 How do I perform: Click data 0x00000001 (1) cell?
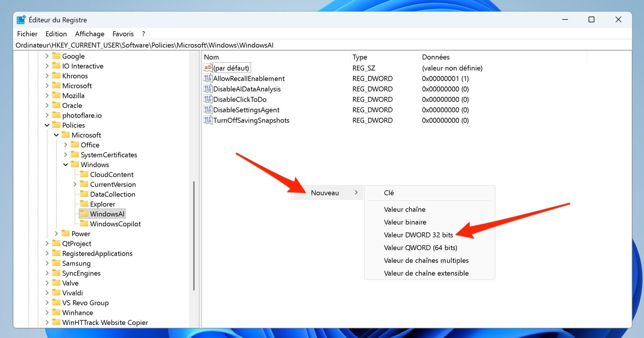pos(445,78)
